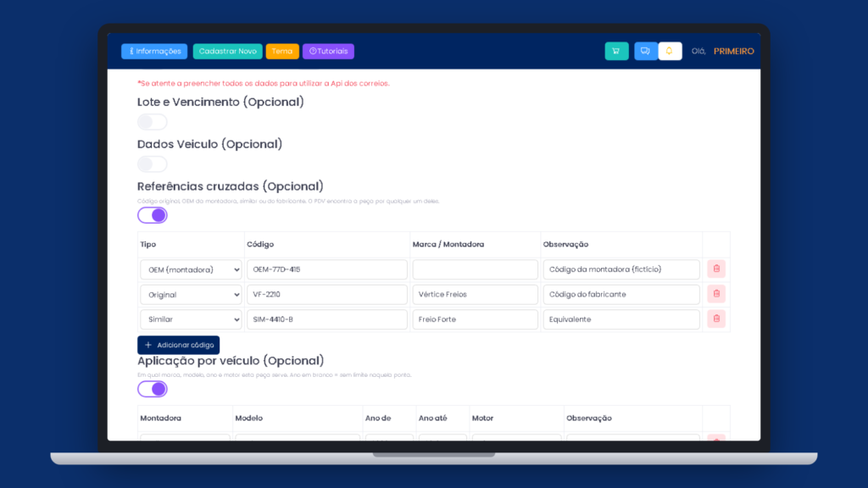Open the Cadastrar Novo menu
The image size is (868, 488).
(227, 51)
